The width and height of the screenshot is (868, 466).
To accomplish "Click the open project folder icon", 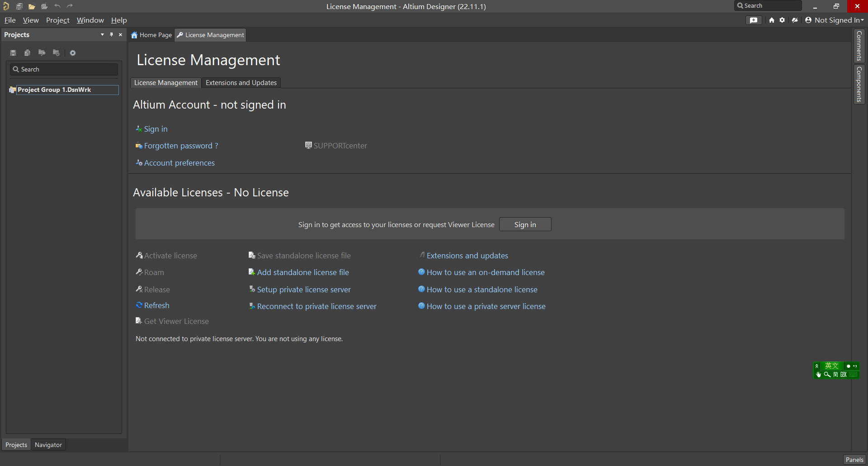I will click(32, 6).
